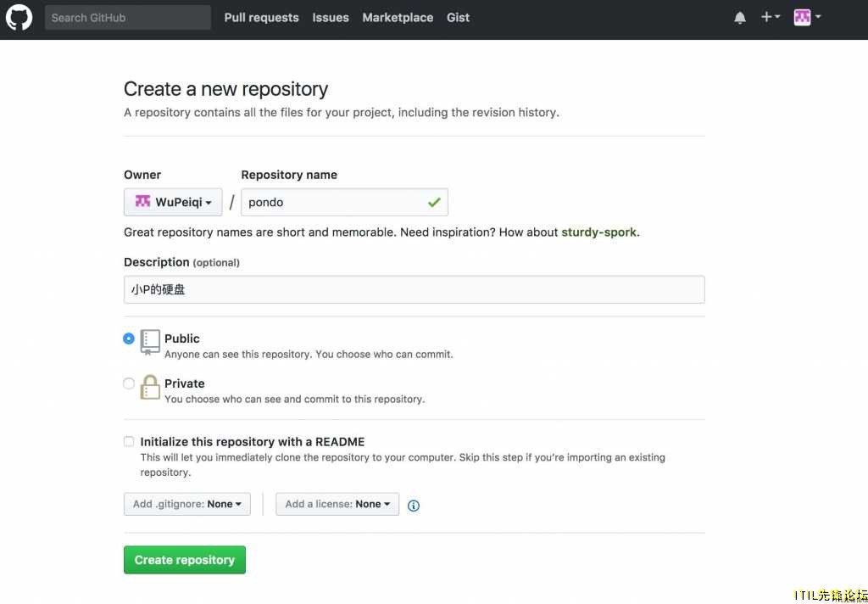Screen dimensions: 868x604
Task: Open the notifications bell
Action: click(x=739, y=19)
